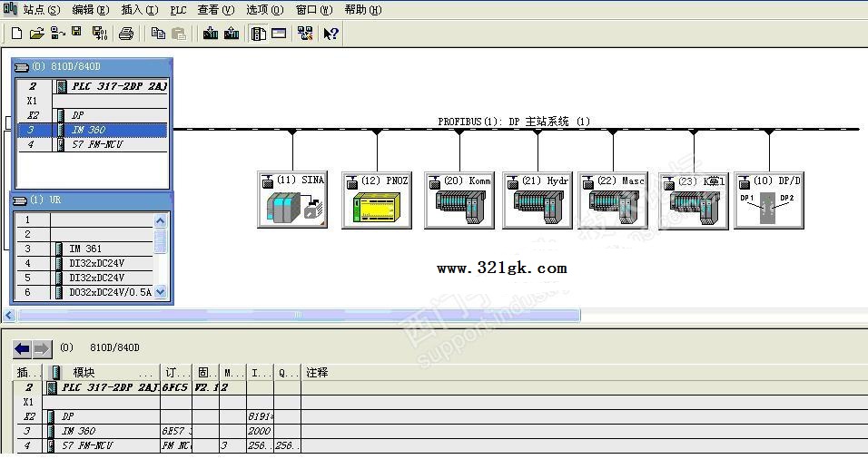Click the Save floppy disk icon
The height and width of the screenshot is (459, 868).
click(77, 32)
